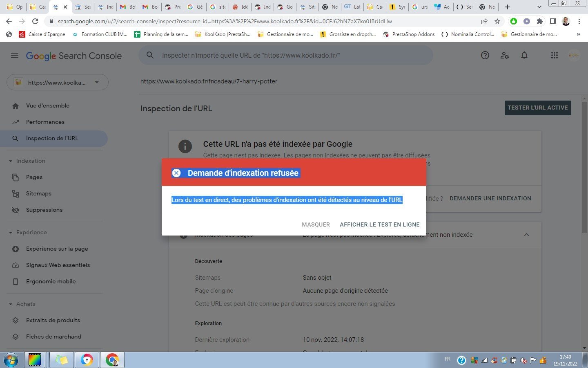The height and width of the screenshot is (368, 588).
Task: Share this page from the address bar
Action: point(484,21)
